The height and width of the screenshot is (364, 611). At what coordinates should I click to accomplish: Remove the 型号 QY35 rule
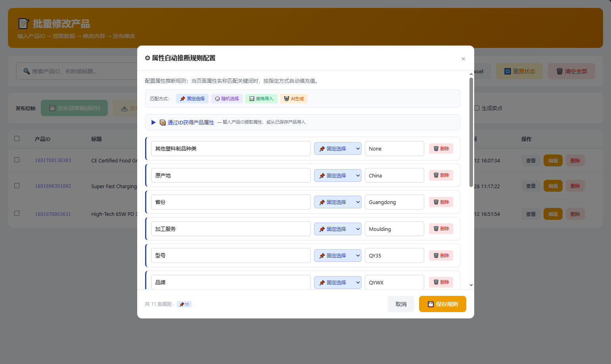pos(441,255)
